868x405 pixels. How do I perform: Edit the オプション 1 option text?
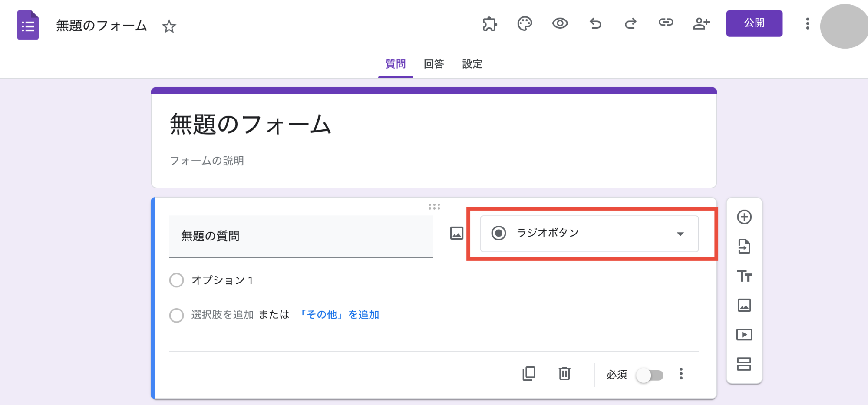point(222,280)
